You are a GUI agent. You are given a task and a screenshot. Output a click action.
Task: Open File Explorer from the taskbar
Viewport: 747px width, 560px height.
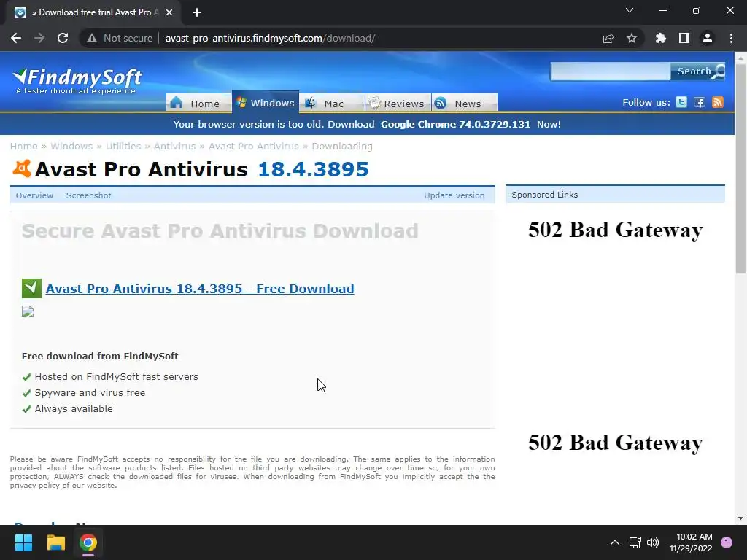pos(55,542)
